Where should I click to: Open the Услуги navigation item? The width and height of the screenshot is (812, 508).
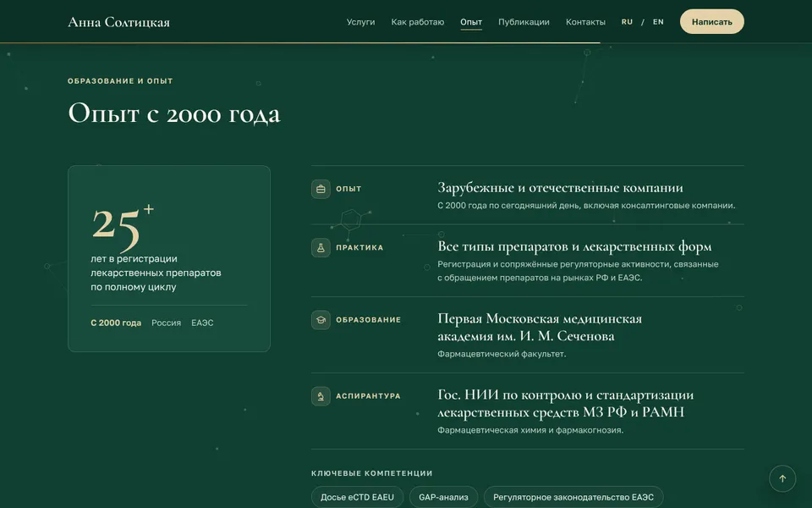[x=360, y=22]
